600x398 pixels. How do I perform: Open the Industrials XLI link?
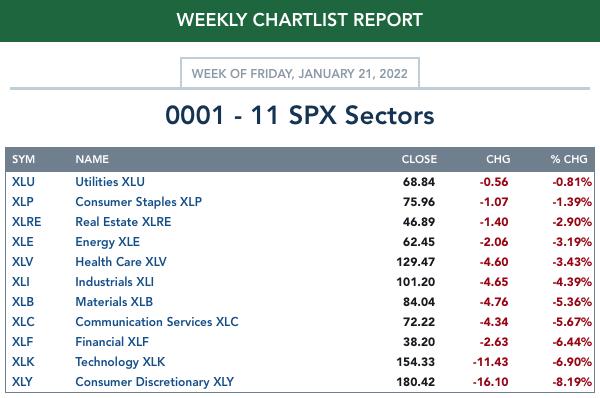(114, 282)
